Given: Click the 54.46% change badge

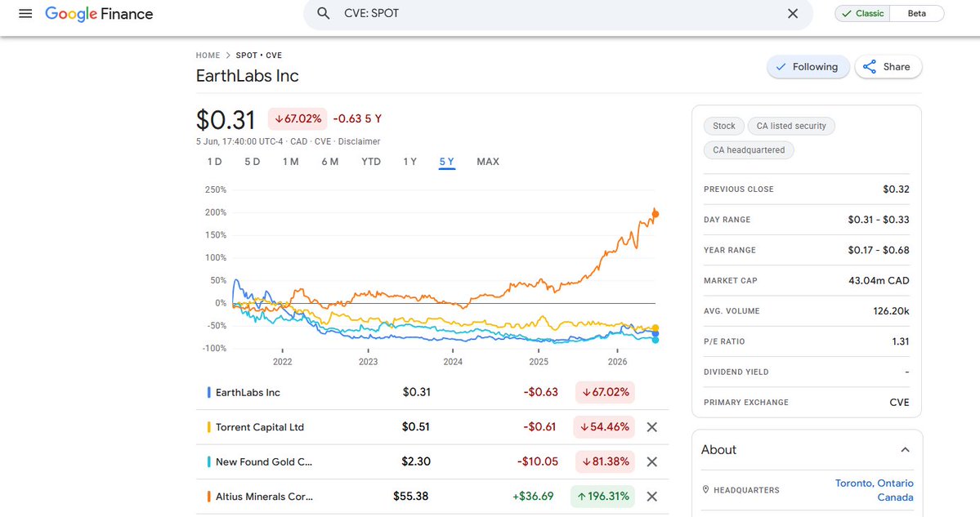Looking at the screenshot, I should pos(604,427).
